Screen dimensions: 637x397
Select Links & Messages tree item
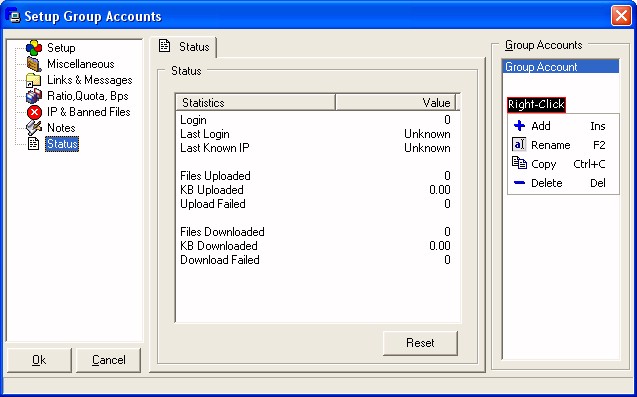(89, 80)
